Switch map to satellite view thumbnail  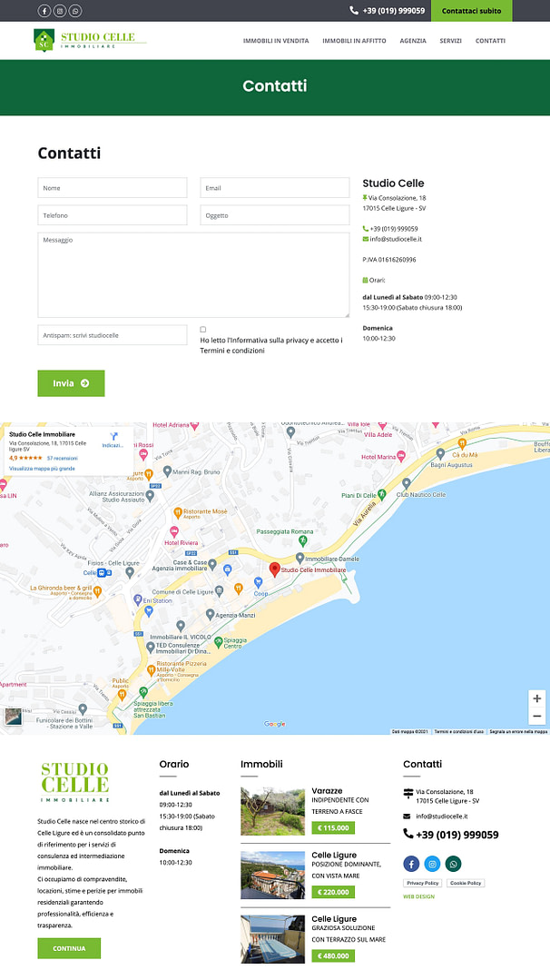coord(13,717)
